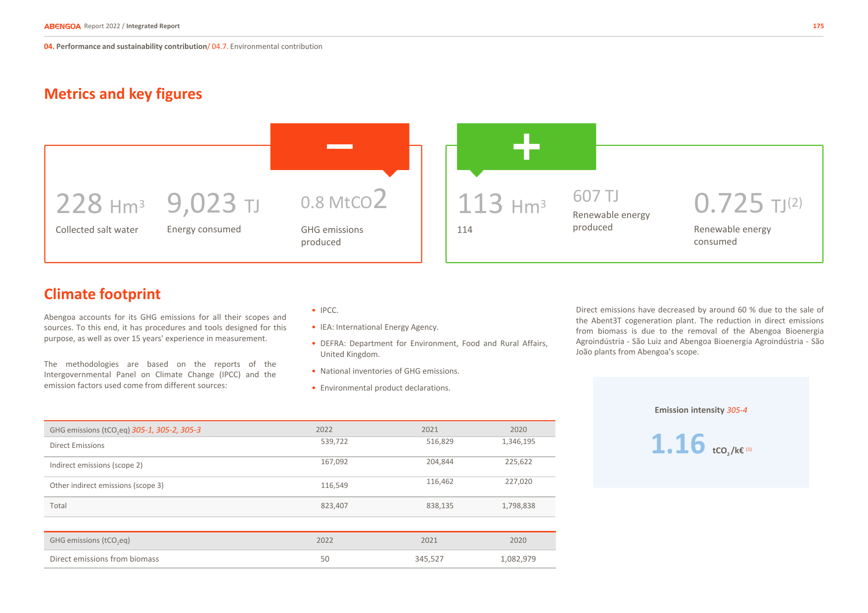Click 'IEA: International Energy Agency.' bullet
This screenshot has width=868, height=613.
coord(379,327)
